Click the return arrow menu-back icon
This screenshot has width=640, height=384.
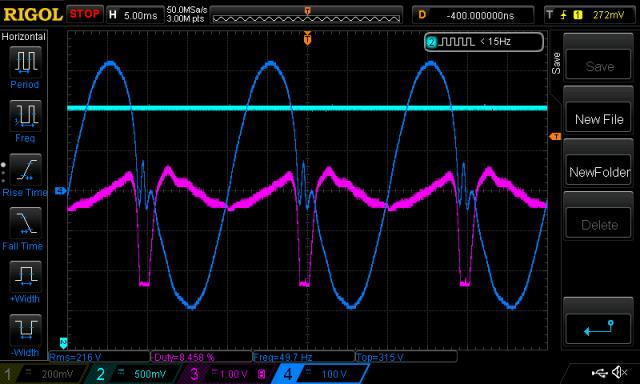(x=599, y=329)
